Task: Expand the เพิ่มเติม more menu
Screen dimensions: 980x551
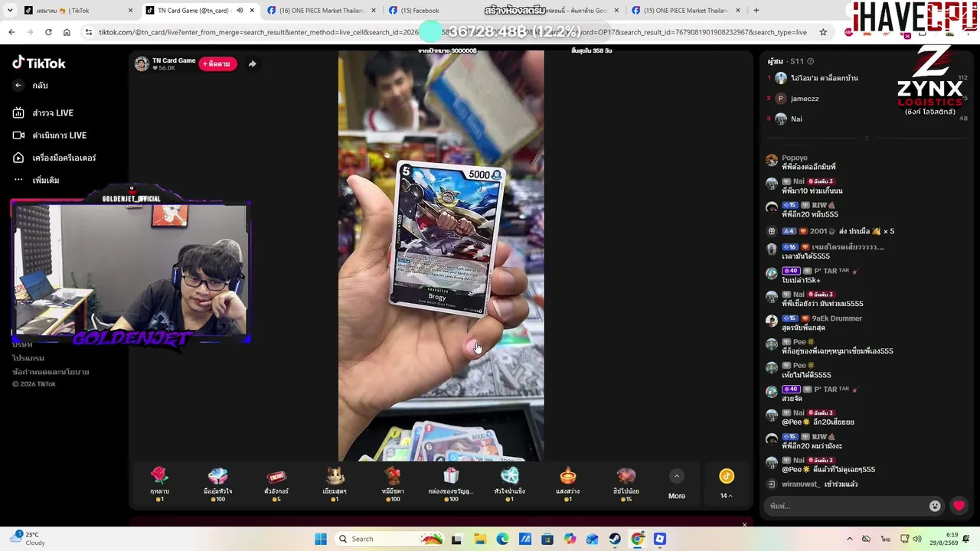Action: [x=36, y=180]
